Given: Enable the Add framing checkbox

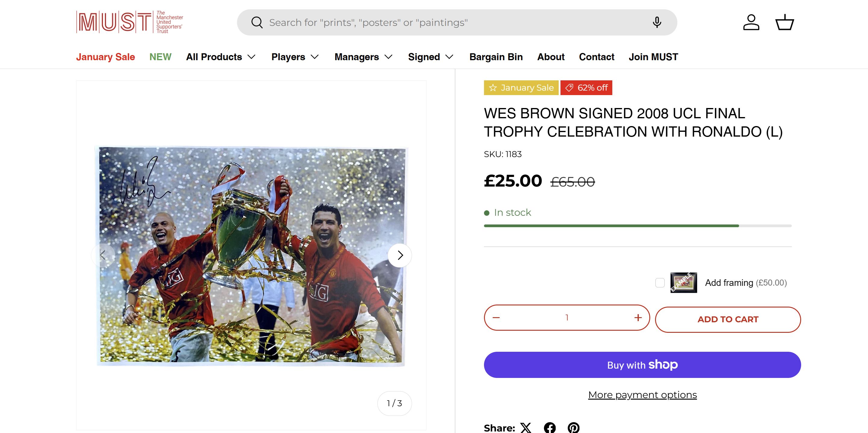Looking at the screenshot, I should 660,283.
